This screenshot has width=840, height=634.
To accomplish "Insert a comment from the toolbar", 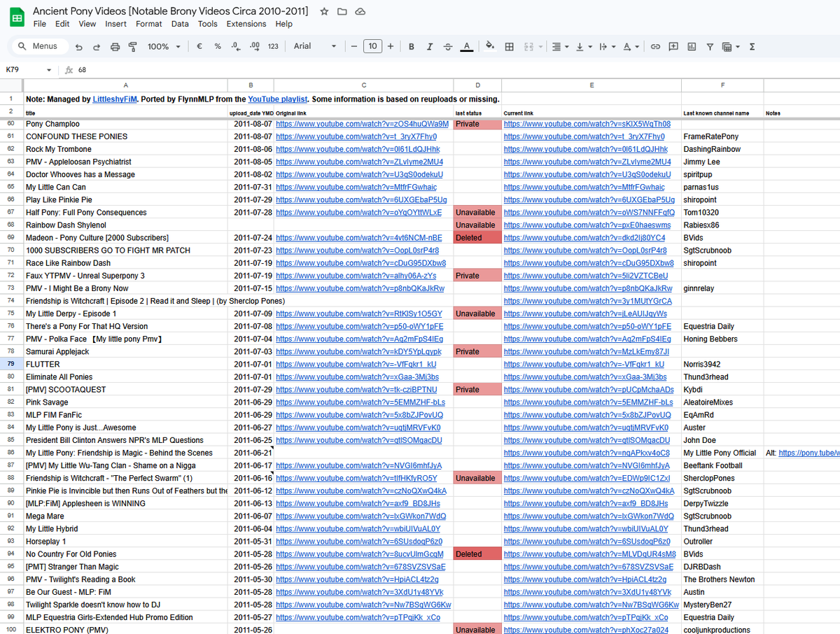I will [673, 46].
